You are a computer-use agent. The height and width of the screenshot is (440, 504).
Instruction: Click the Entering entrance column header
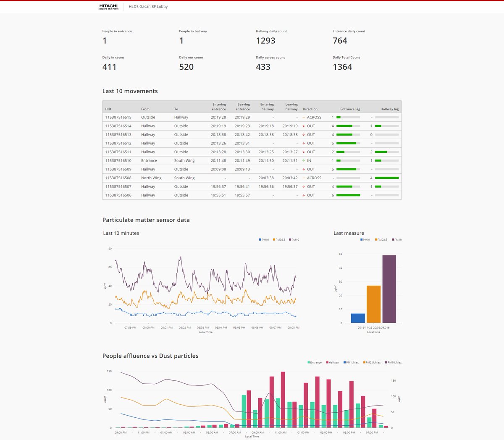[219, 107]
